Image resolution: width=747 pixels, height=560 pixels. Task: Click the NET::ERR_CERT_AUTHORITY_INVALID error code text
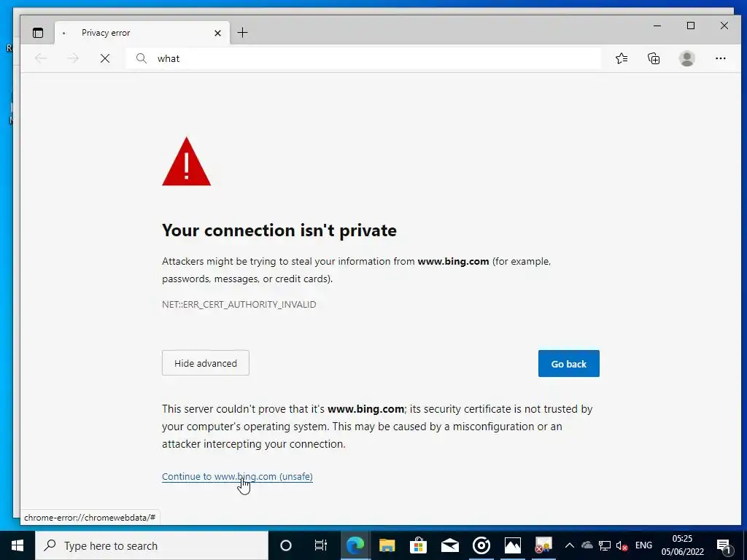[x=239, y=305]
